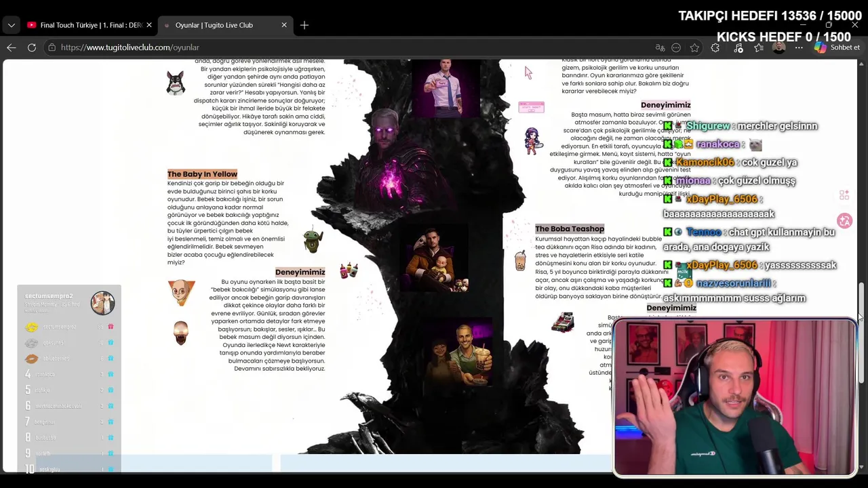This screenshot has height=488, width=868.
Task: Click the grid floating side icon
Action: (844, 195)
